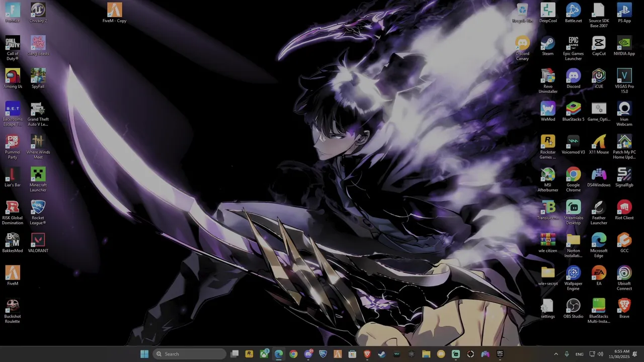
Task: Open Revo Uninstaller shortcut
Action: tap(548, 81)
